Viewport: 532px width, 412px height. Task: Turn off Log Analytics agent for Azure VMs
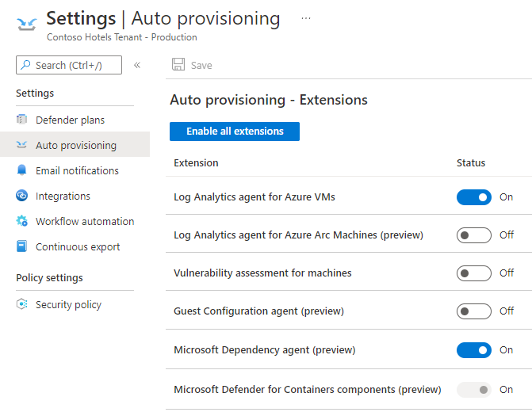coord(473,197)
